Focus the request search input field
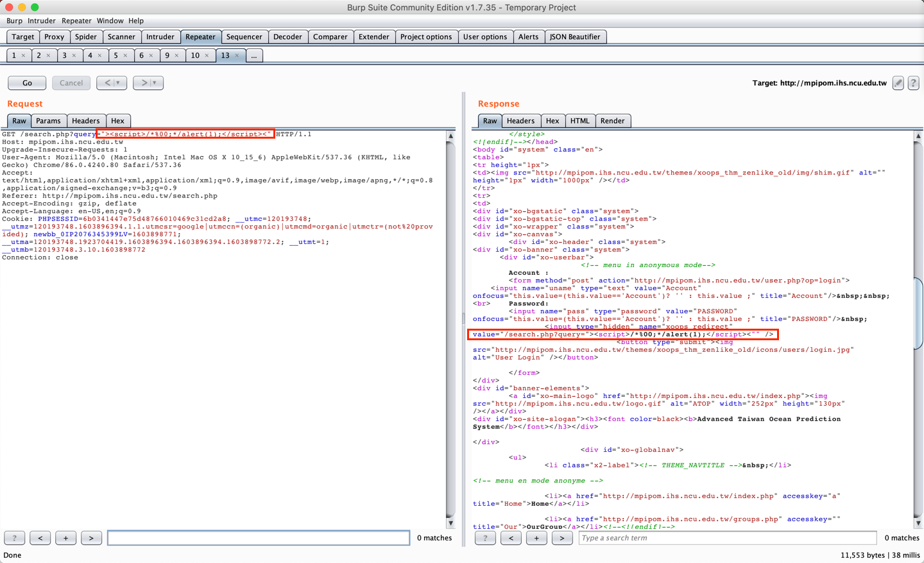 [259, 538]
